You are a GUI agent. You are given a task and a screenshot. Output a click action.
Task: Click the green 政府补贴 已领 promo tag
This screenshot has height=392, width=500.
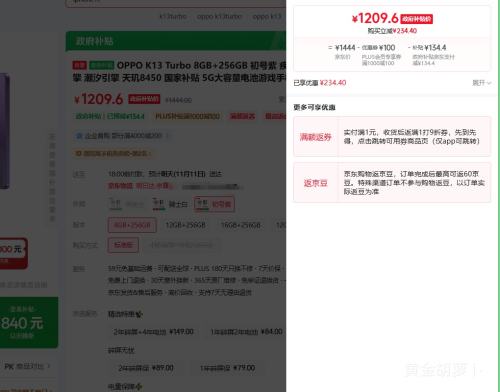pos(110,116)
